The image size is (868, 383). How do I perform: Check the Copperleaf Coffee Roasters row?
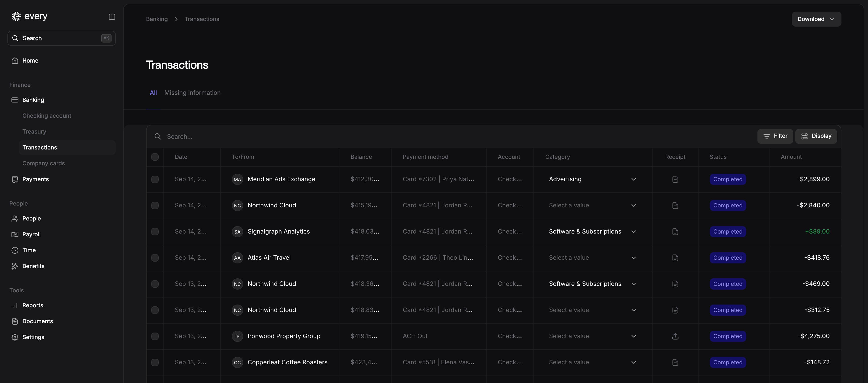(x=155, y=362)
